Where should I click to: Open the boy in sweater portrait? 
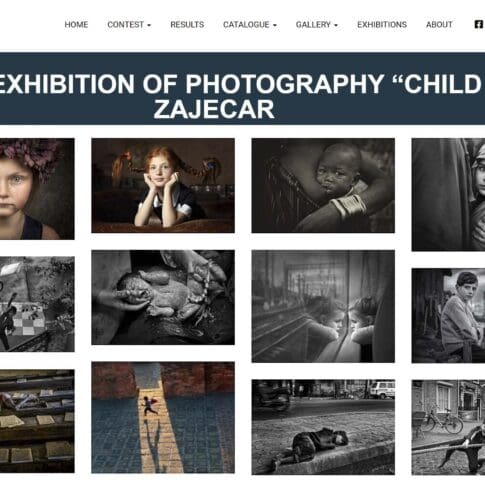(x=448, y=315)
